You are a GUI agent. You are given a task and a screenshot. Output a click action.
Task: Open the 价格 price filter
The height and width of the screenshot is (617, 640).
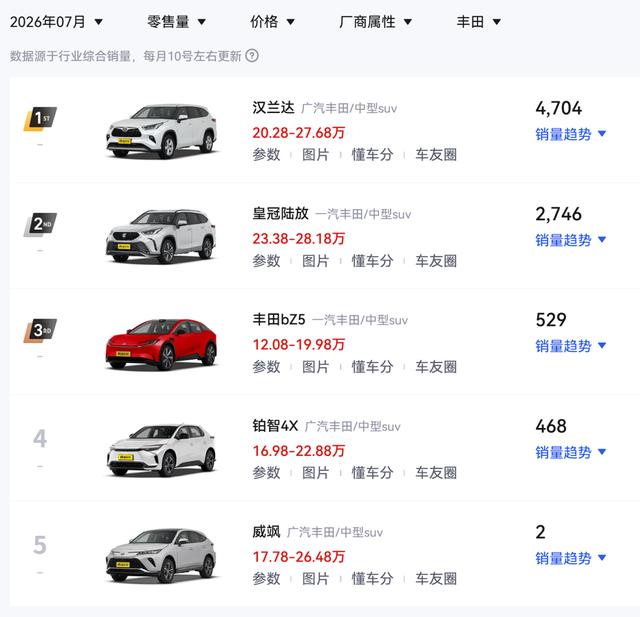272,22
